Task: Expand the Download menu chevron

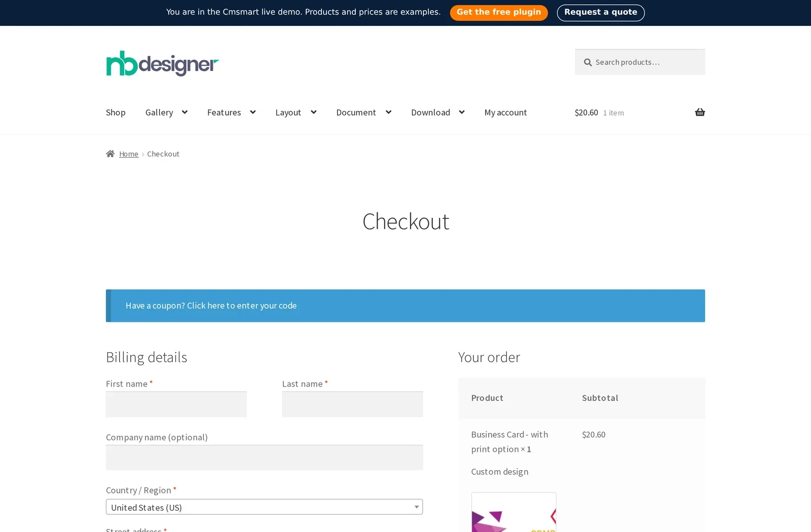Action: click(x=462, y=112)
